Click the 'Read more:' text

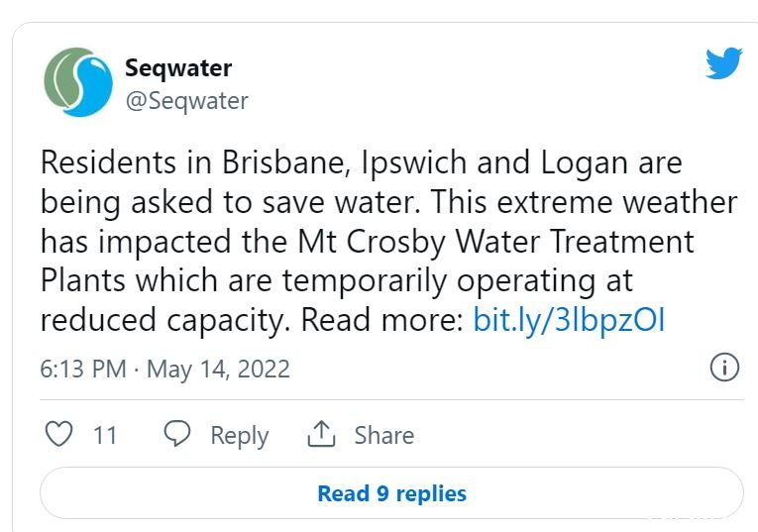(x=381, y=319)
